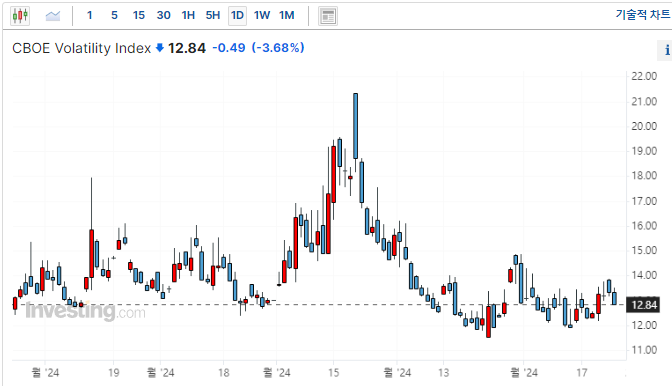The height and width of the screenshot is (386, 672).
Task: Select the active 1D interval
Action: 237,16
